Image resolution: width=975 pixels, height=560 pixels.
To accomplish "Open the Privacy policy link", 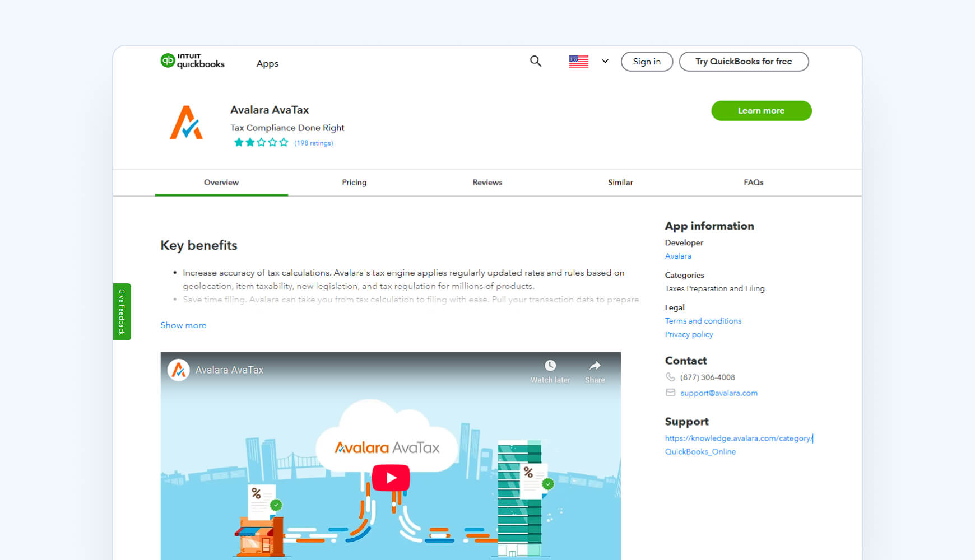I will pos(689,334).
